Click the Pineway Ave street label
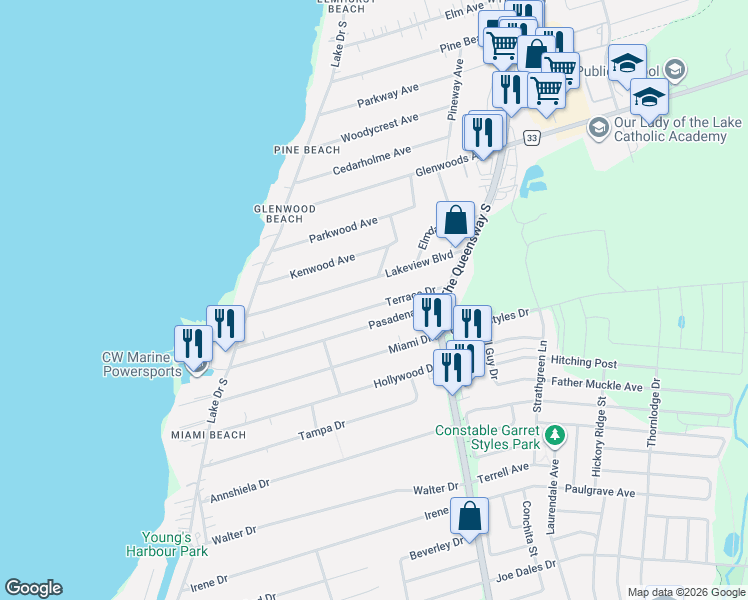The width and height of the screenshot is (748, 600). [456, 89]
